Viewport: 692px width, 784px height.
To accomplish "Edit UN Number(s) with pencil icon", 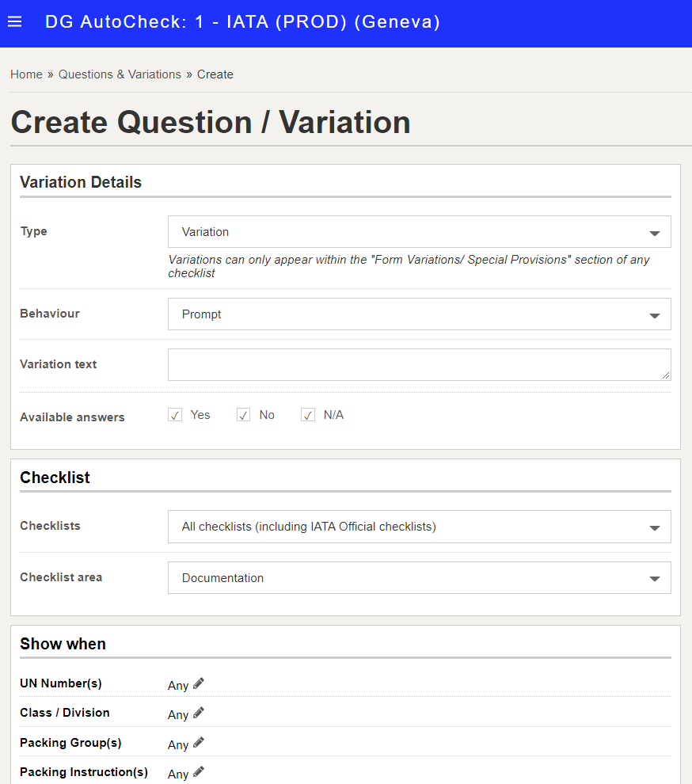I will click(x=199, y=683).
